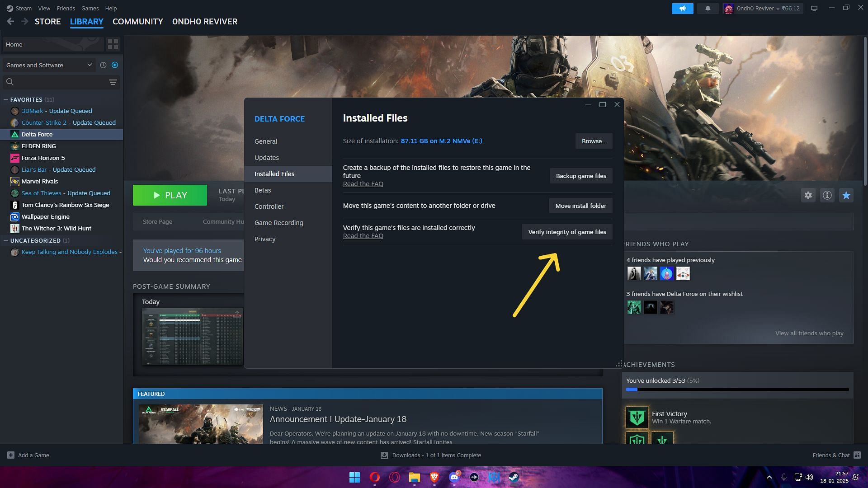
Task: Click the Backup game files button
Action: (x=580, y=175)
